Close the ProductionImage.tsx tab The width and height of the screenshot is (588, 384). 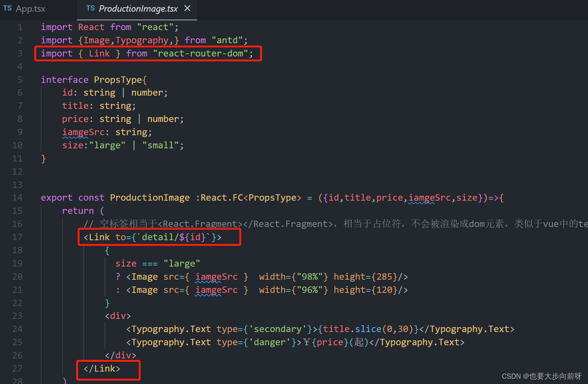click(187, 8)
